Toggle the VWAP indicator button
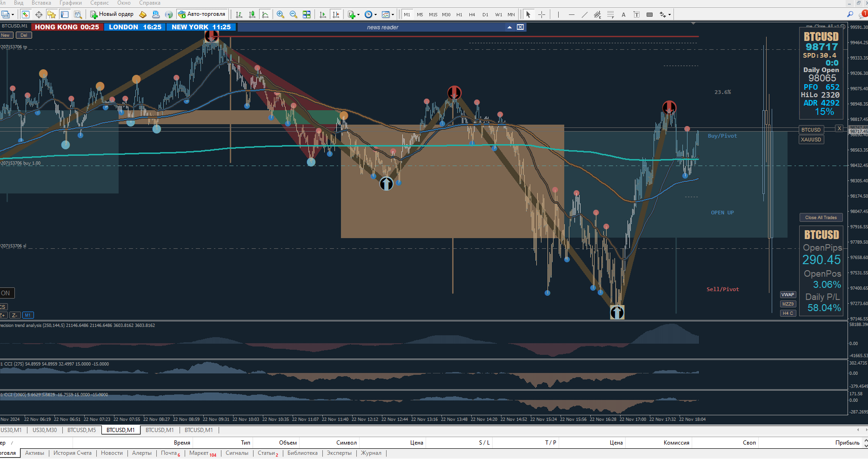Viewport: 868px width, 459px height. click(x=788, y=295)
